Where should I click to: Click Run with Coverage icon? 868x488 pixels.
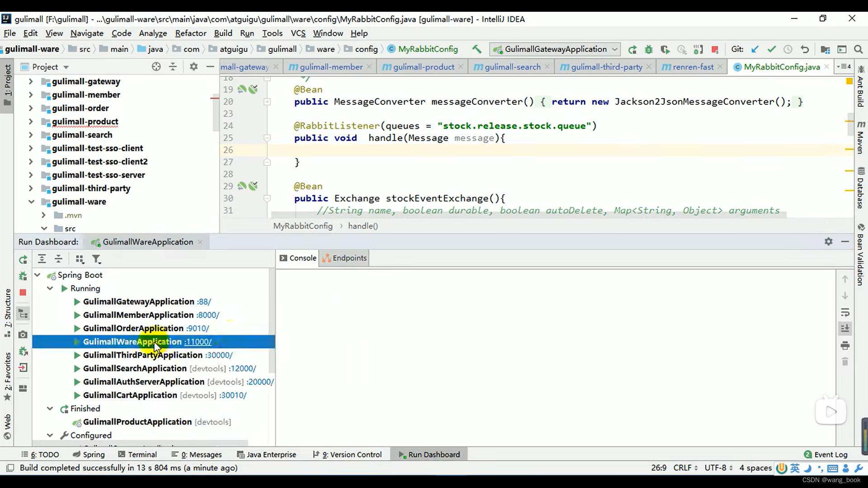pyautogui.click(x=665, y=49)
